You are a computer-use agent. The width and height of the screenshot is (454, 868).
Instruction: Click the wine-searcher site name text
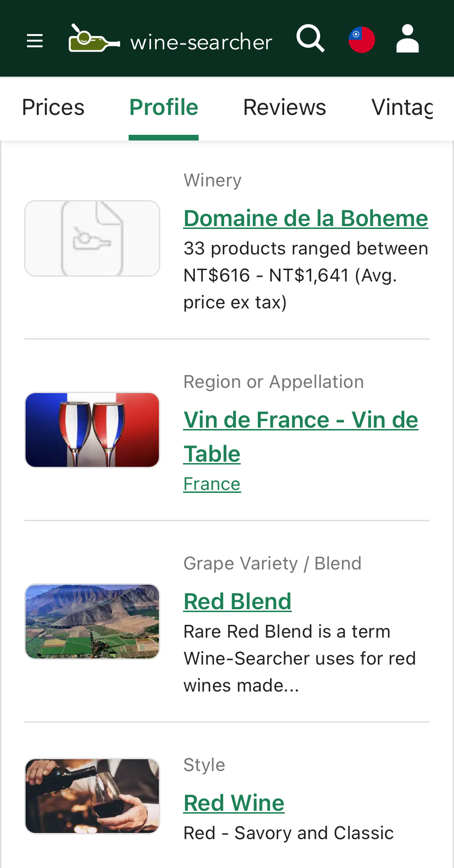(201, 43)
